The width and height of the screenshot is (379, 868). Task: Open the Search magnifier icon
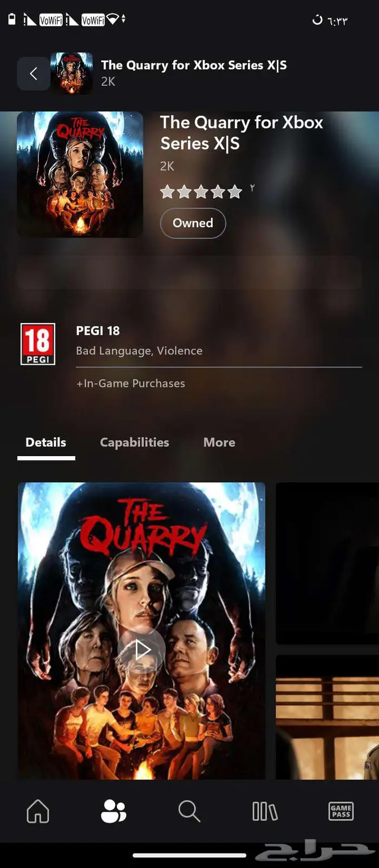pyautogui.click(x=189, y=811)
